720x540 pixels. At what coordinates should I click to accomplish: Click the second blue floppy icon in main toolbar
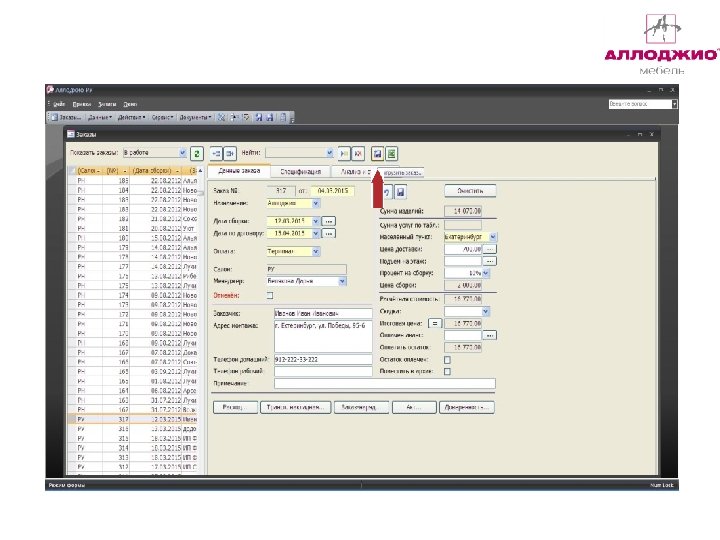[x=270, y=118]
